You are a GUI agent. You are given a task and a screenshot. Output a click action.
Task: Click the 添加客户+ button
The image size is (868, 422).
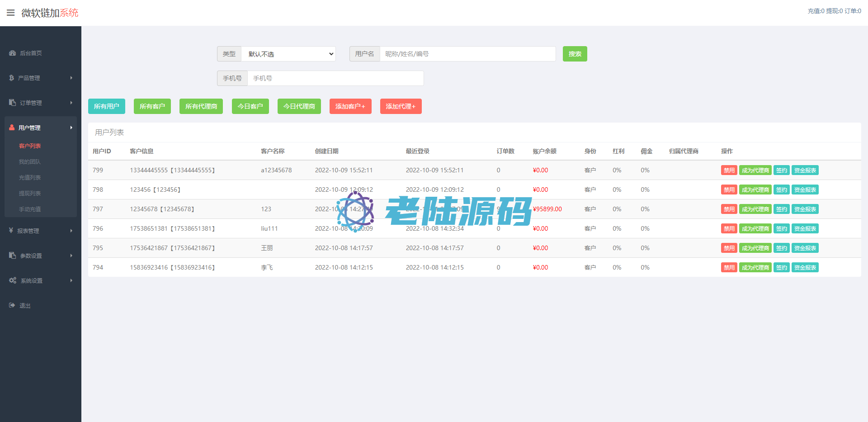pyautogui.click(x=350, y=106)
